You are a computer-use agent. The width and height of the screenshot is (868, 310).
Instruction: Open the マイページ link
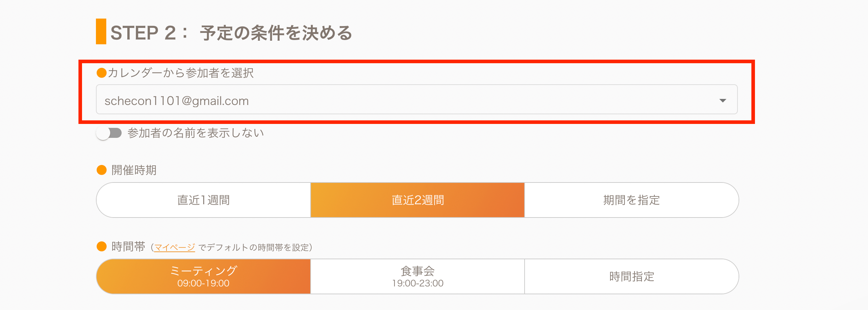(x=175, y=247)
